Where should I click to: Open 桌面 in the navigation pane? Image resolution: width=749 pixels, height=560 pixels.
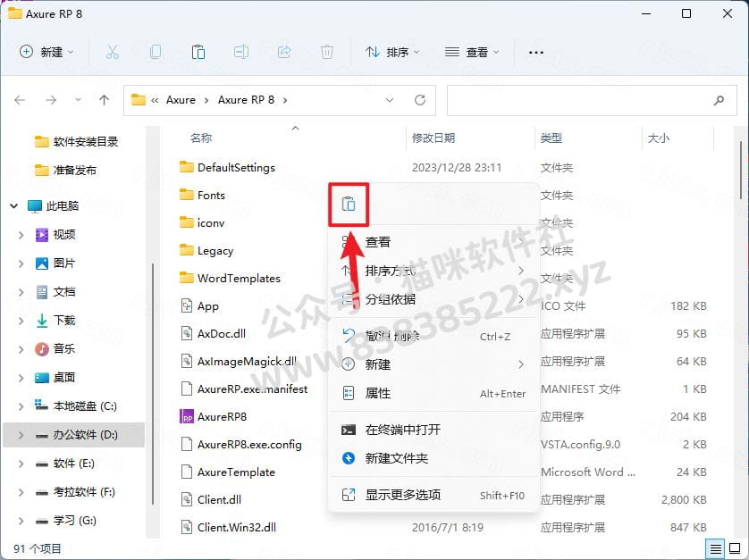coord(64,378)
